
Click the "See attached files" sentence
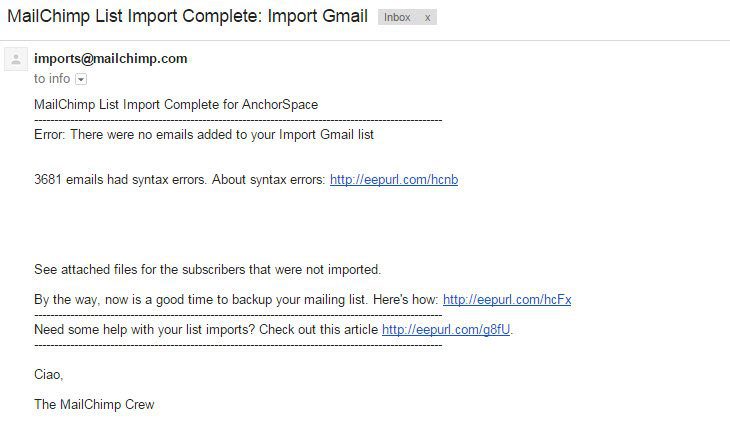coord(207,269)
